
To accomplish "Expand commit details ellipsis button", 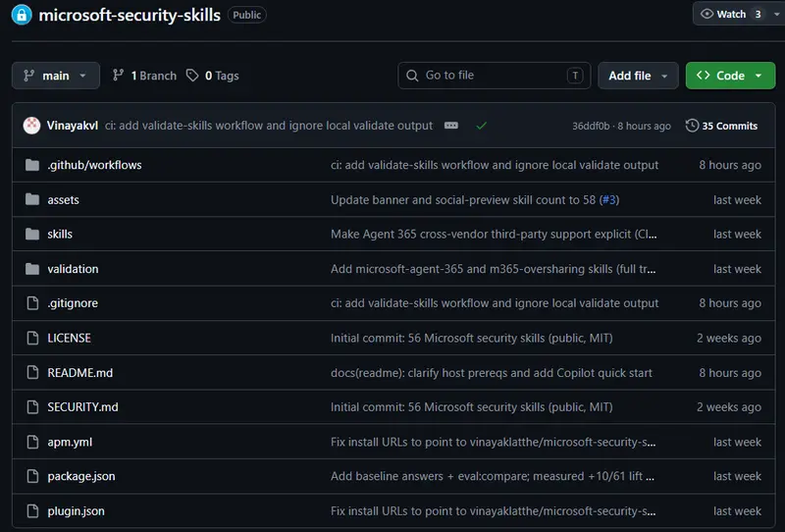I will (451, 126).
